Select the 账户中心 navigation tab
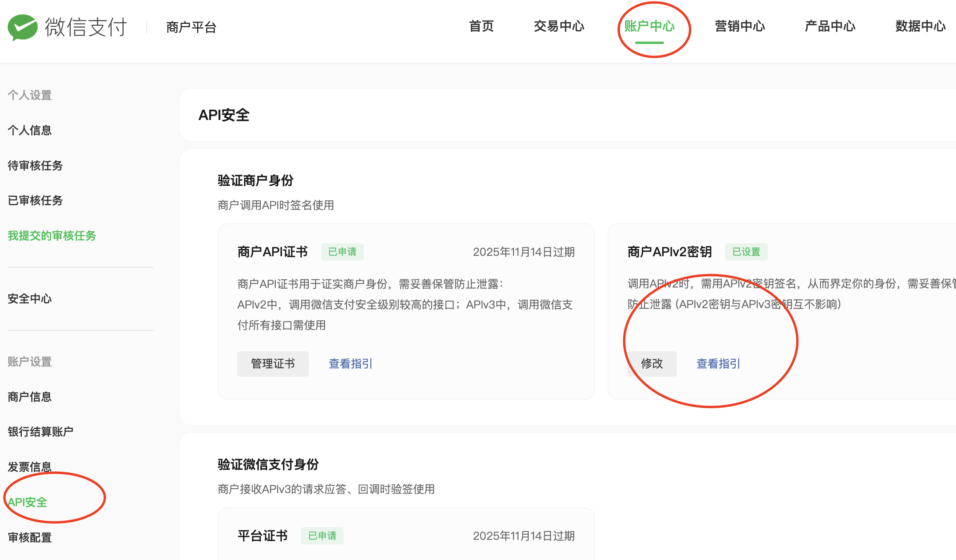Viewport: 956px width, 560px height. pos(649,26)
